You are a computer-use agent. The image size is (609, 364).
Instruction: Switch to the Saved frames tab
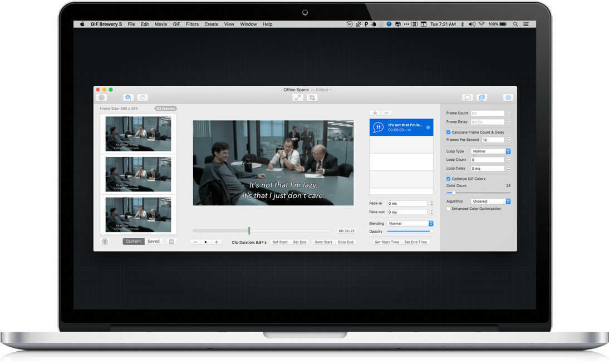pos(154,242)
